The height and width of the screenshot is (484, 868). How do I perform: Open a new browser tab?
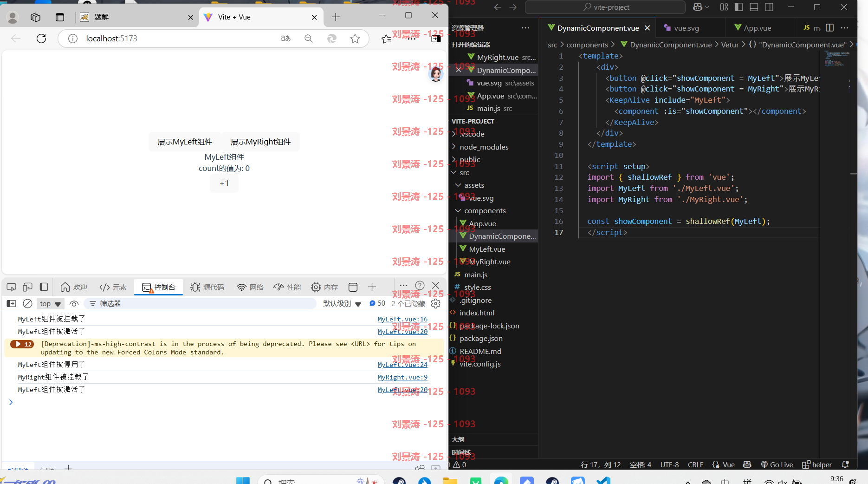336,17
